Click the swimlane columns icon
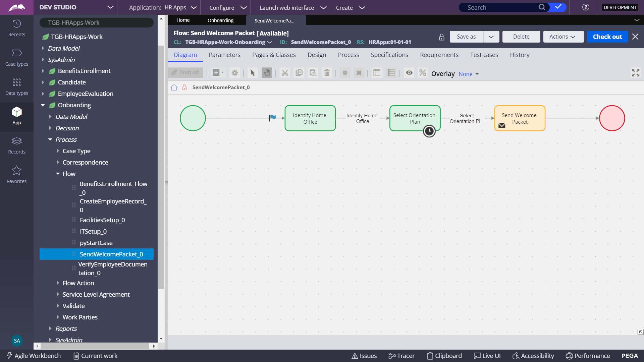The width and height of the screenshot is (644, 362). (377, 73)
